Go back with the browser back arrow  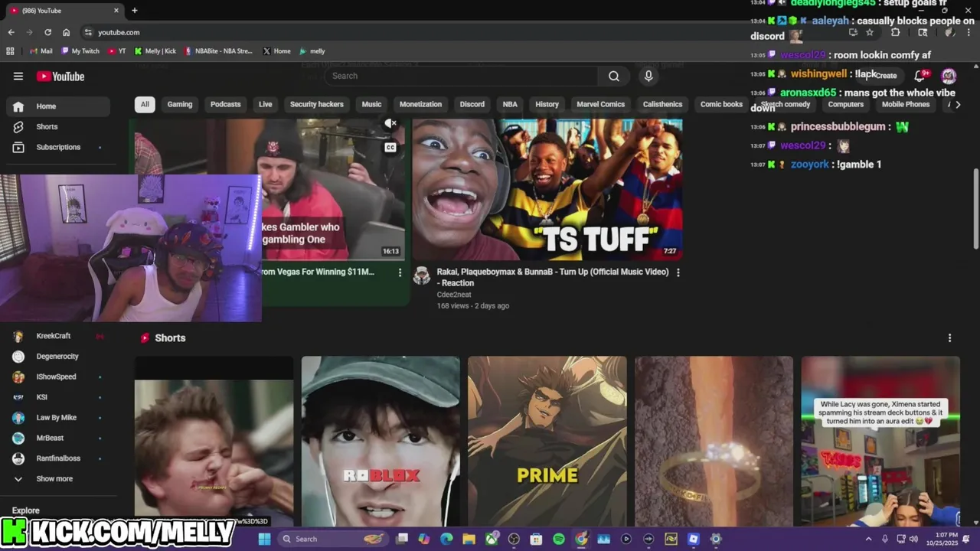[11, 32]
